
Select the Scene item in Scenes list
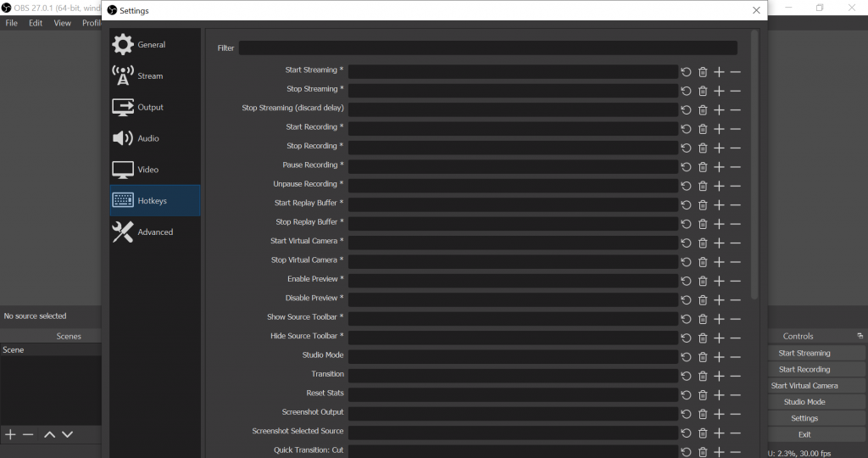(50, 350)
